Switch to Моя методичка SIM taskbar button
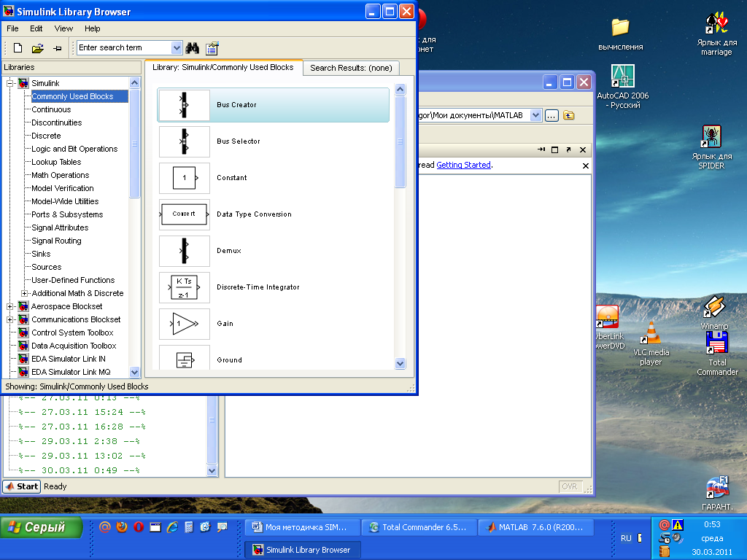 tap(302, 527)
